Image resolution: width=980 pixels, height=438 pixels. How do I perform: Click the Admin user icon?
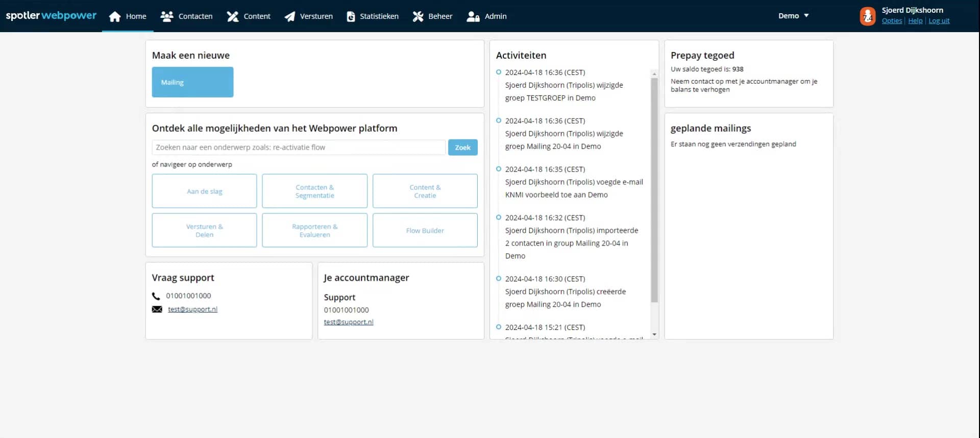[473, 16]
